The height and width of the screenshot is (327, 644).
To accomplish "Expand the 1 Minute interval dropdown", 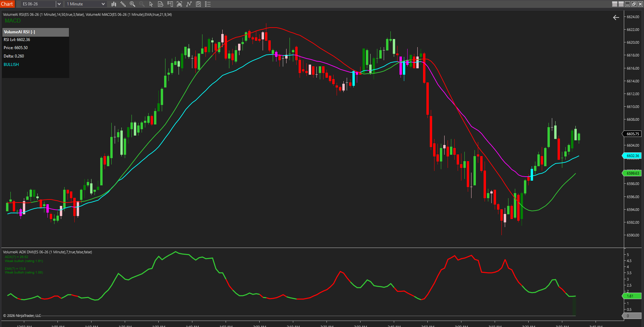I will [x=103, y=4].
